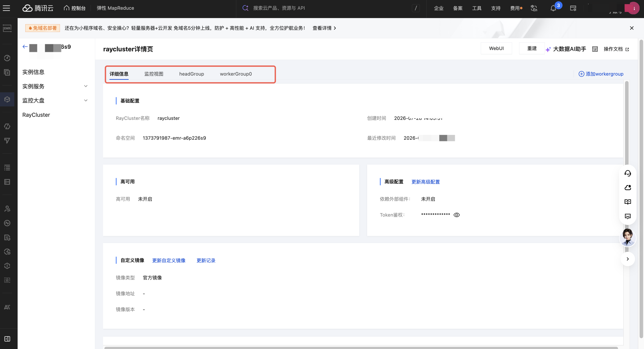Screen dimensions: 644x349
Task: Expand the 实例服务 menu chevron
Action: coord(86,86)
